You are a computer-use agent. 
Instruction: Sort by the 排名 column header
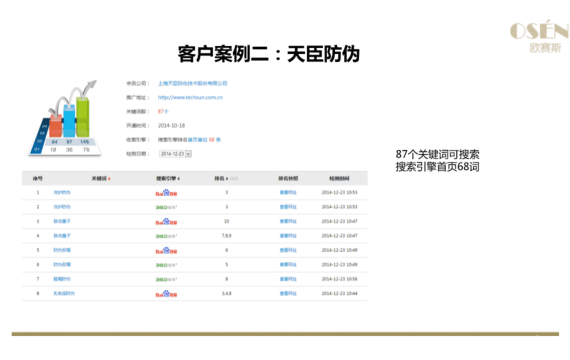(221, 179)
